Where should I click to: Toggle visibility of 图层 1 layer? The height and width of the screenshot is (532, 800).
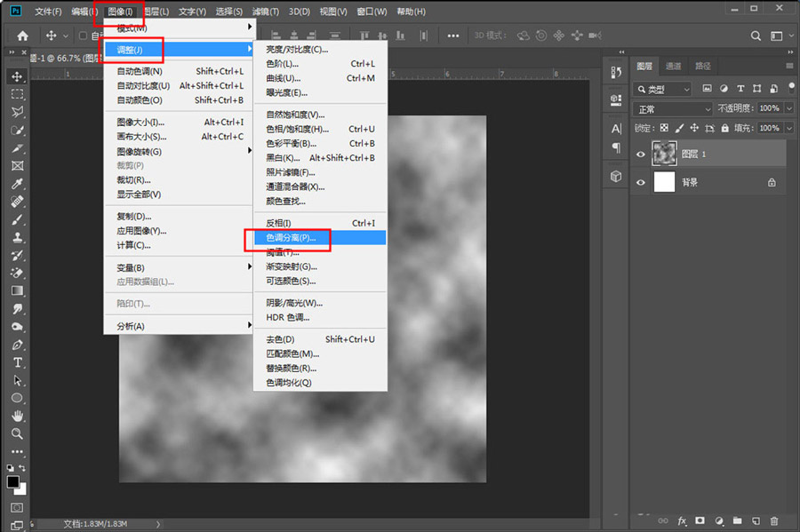point(641,155)
